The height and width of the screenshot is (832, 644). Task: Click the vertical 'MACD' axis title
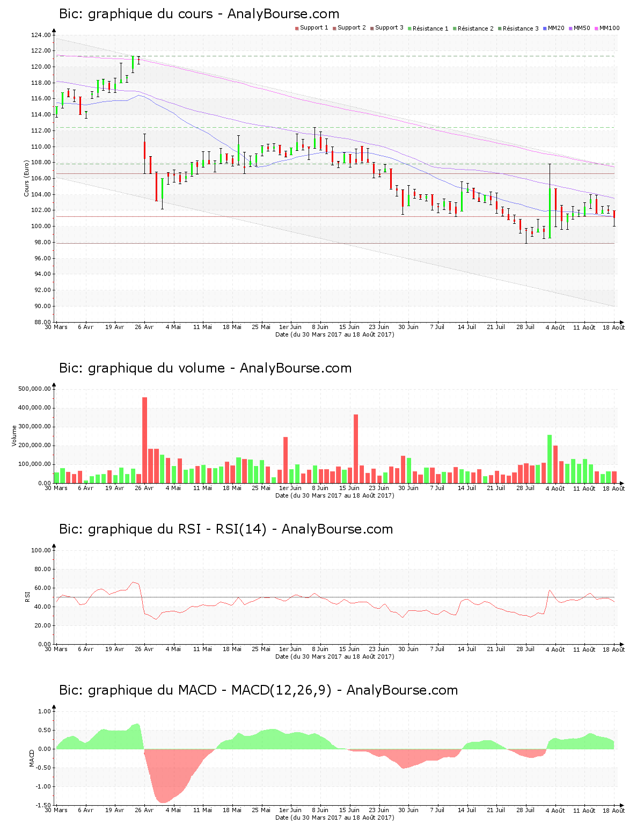(32, 758)
